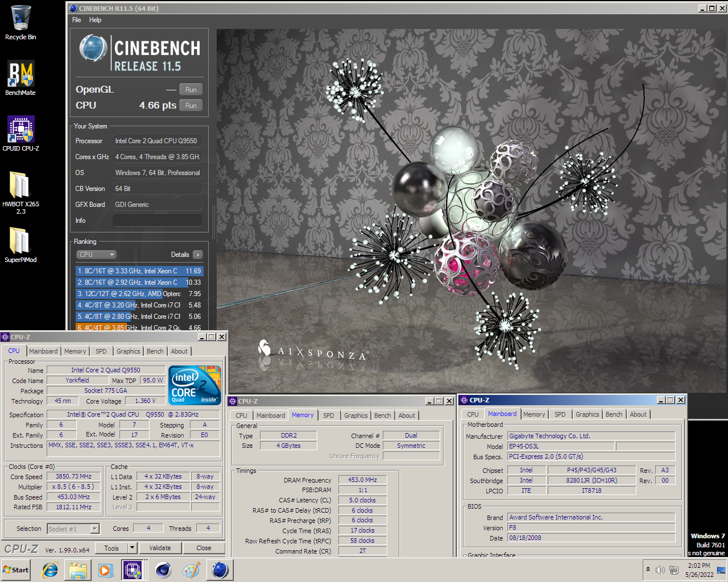The height and width of the screenshot is (582, 728).
Task: Open About tab in left CPU-Z window
Action: point(180,351)
